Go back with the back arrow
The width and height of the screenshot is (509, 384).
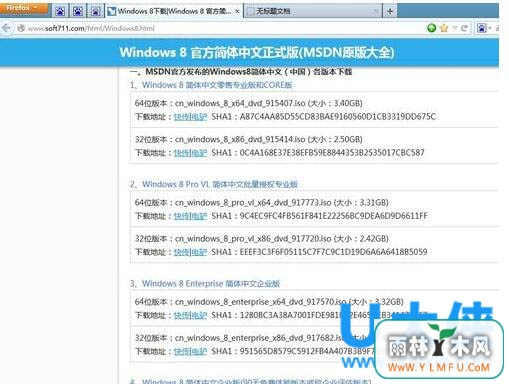click(6, 28)
